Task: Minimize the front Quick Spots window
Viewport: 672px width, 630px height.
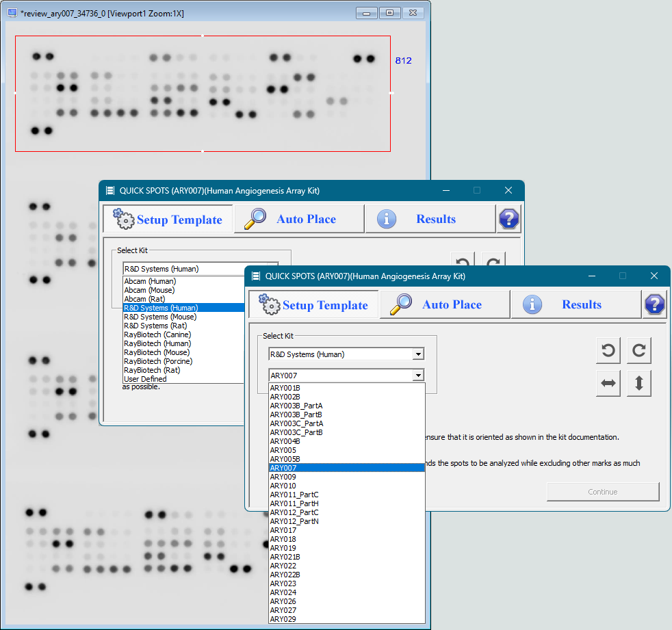Action: (x=592, y=276)
